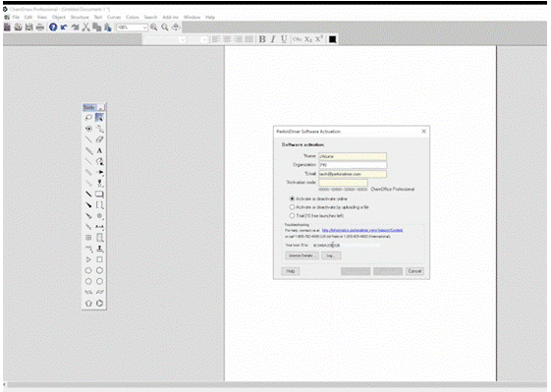Open the Colors menu
The width and height of the screenshot is (551, 392).
coord(133,17)
